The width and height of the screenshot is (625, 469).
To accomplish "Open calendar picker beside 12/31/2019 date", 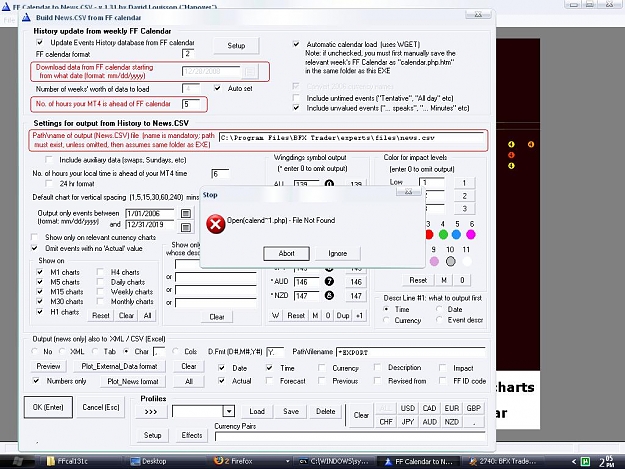I will (186, 228).
